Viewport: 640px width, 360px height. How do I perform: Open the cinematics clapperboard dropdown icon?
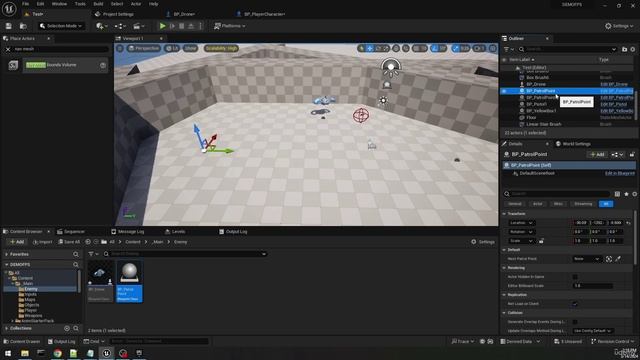tap(139, 26)
